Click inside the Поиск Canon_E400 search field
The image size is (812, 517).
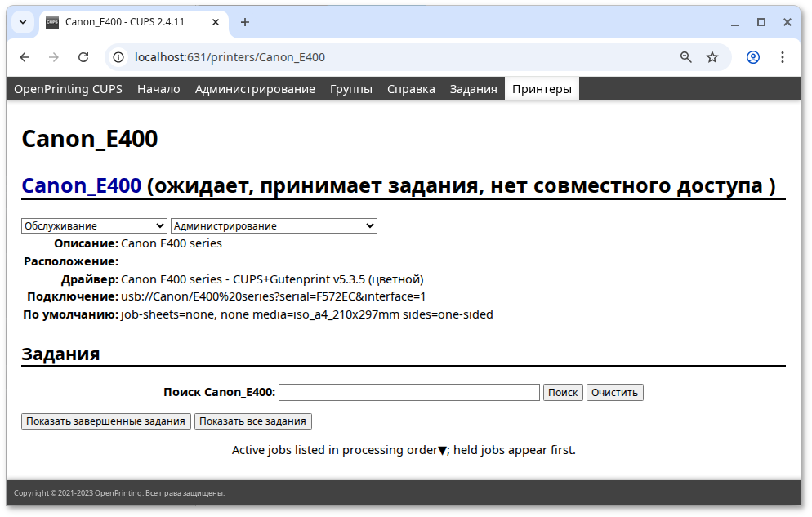point(408,392)
